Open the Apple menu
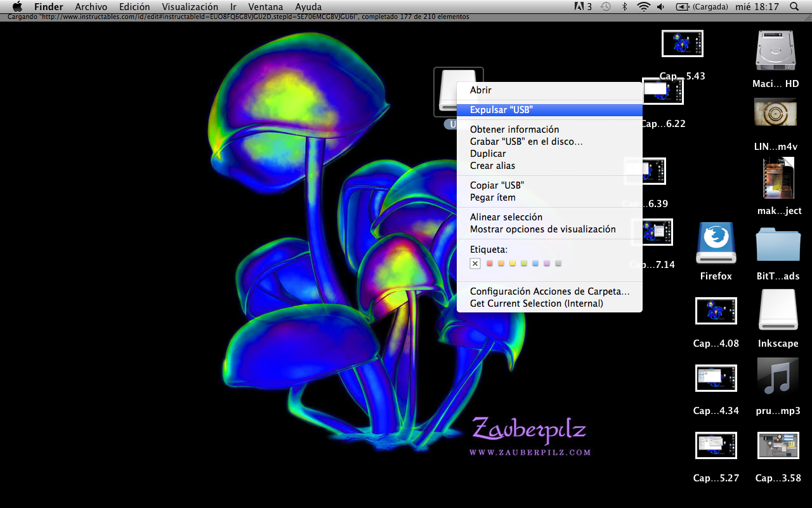 coord(18,7)
